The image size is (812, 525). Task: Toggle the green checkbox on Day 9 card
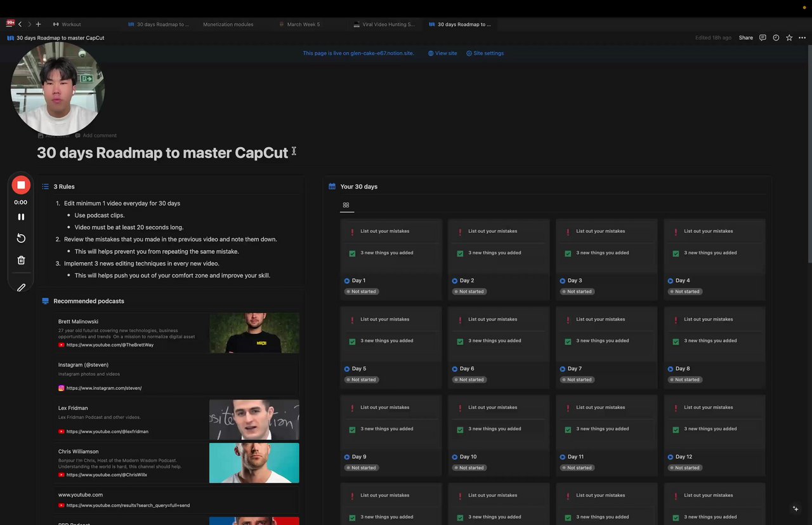point(352,430)
